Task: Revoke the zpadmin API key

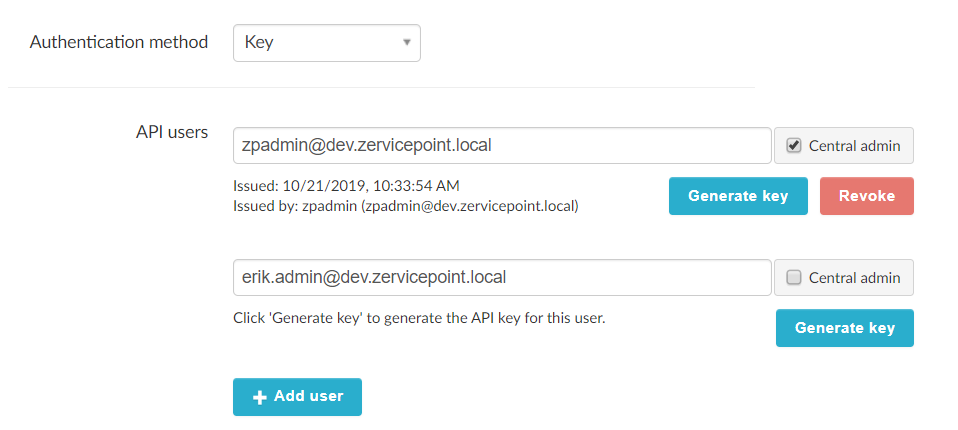Action: pos(866,196)
